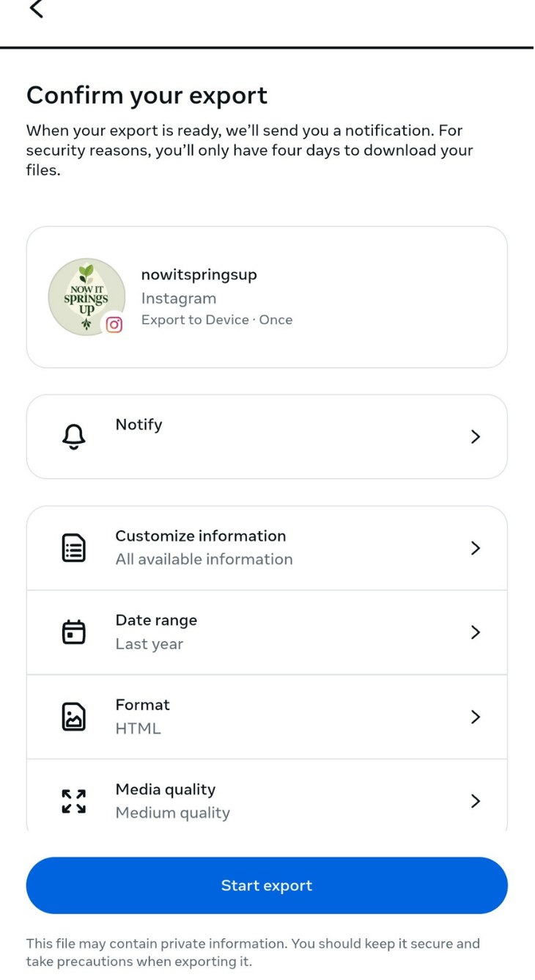535x980 pixels.
Task: Expand Date range chevron arrow
Action: [x=476, y=632]
